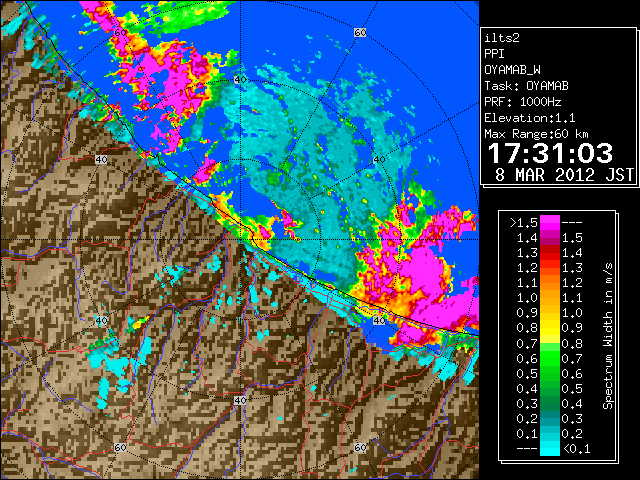
Task: Select the dark green 0.3 to 0.4 band
Action: coord(550,403)
